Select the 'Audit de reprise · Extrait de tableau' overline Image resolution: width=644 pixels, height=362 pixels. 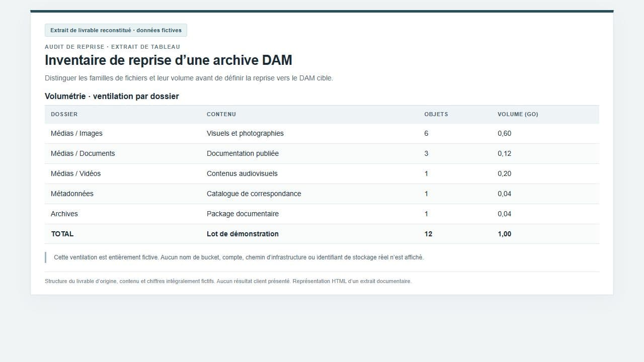point(112,47)
